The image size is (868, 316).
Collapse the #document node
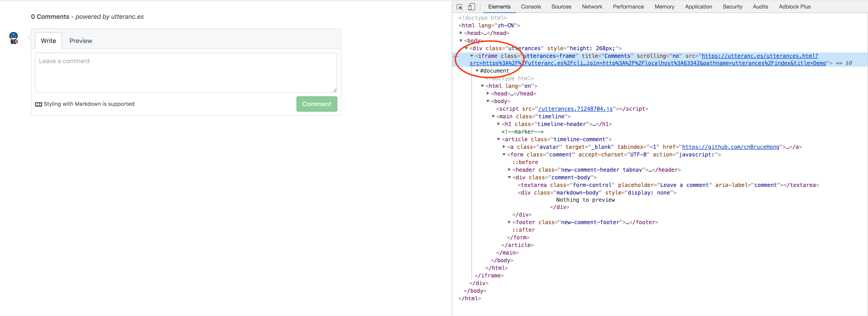point(477,71)
